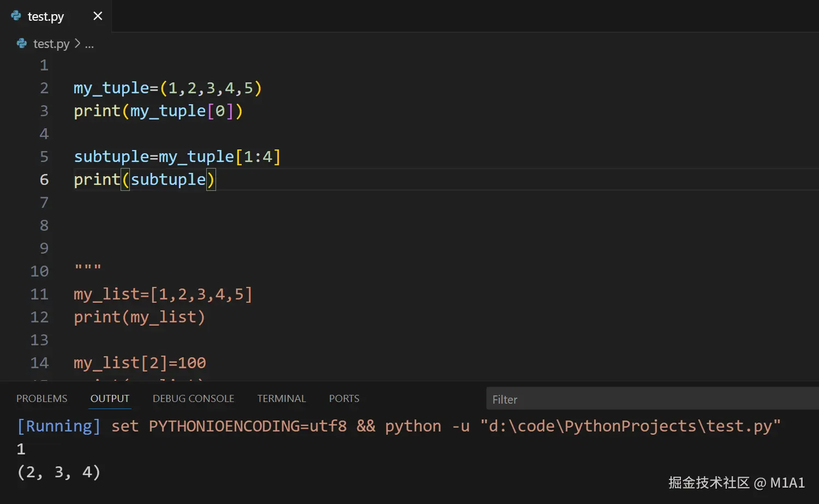
Task: Click the breadcrumb chevron after test.py
Action: click(77, 44)
